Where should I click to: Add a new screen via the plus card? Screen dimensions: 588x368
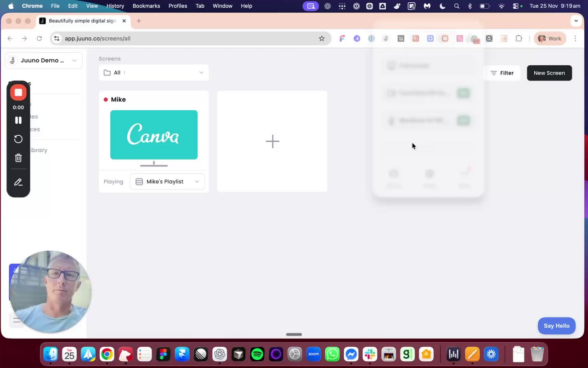(272, 141)
